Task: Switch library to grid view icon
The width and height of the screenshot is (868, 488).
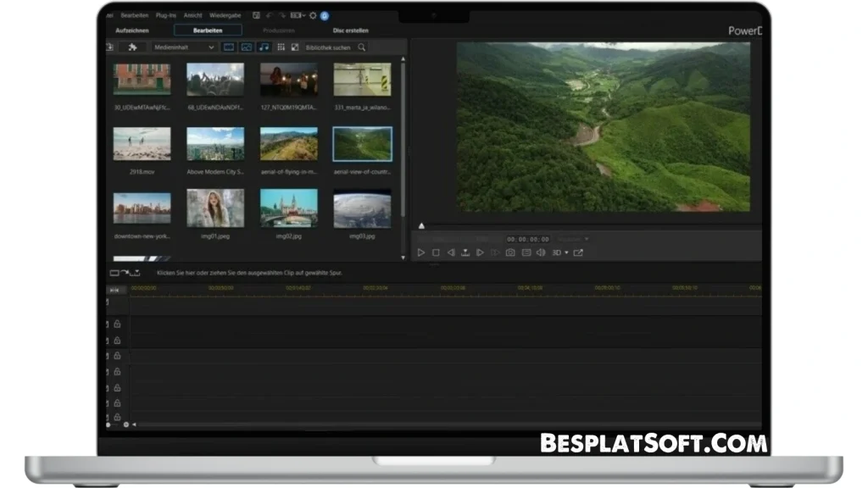Action: pyautogui.click(x=281, y=47)
